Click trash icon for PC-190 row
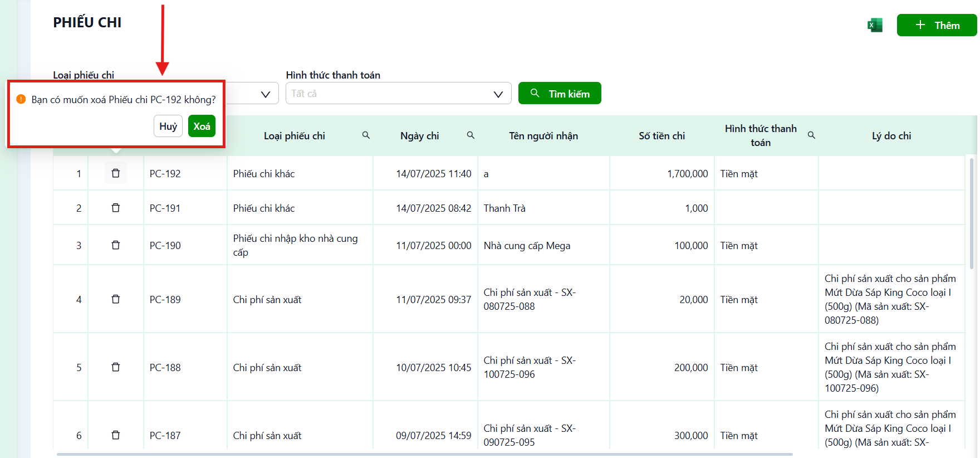Image resolution: width=980 pixels, height=458 pixels. (116, 245)
